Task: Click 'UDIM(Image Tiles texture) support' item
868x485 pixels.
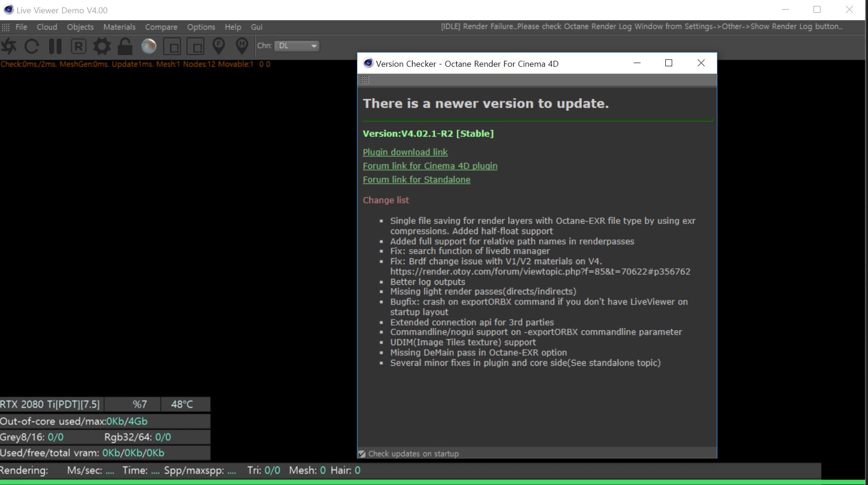Action: tap(463, 342)
